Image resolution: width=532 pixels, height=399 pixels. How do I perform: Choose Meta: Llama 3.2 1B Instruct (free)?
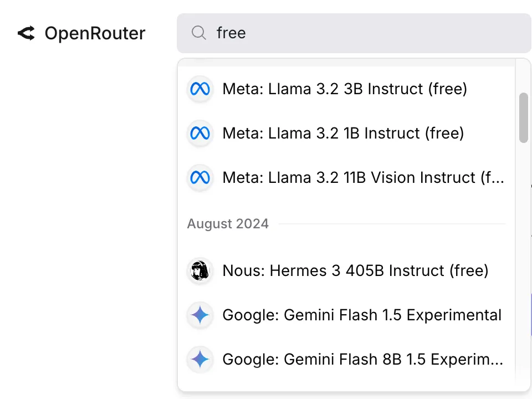343,133
